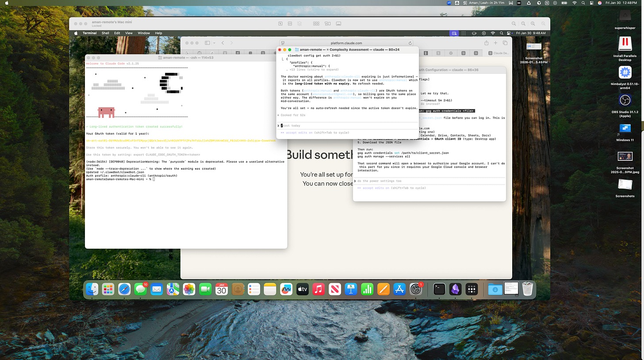The height and width of the screenshot is (360, 644).
Task: Open Pages in the remote dock
Action: pos(383,289)
